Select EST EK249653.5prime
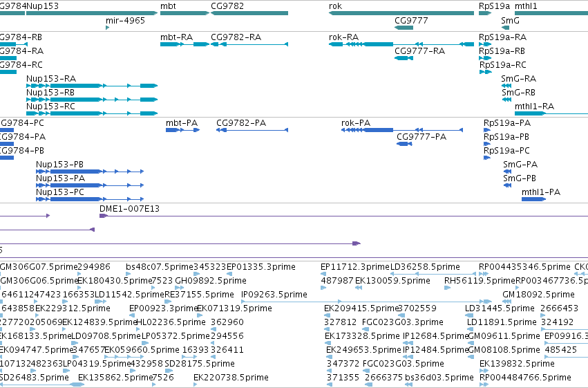 (363, 350)
